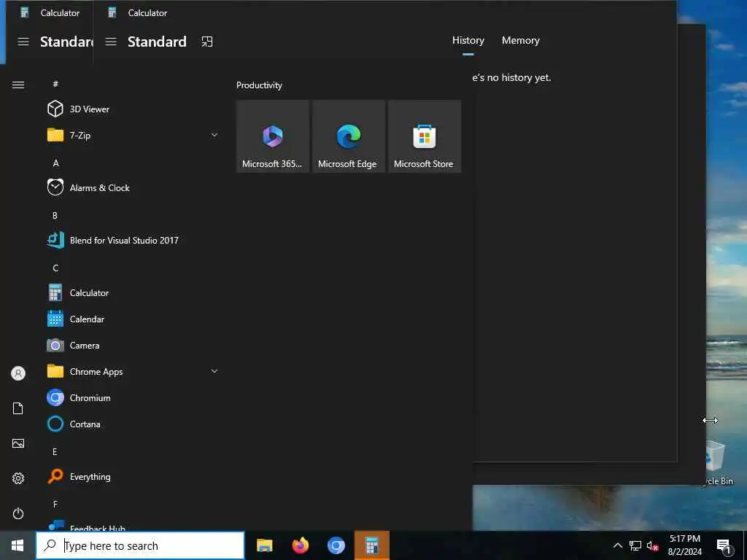Open the Calendar app

(133, 319)
